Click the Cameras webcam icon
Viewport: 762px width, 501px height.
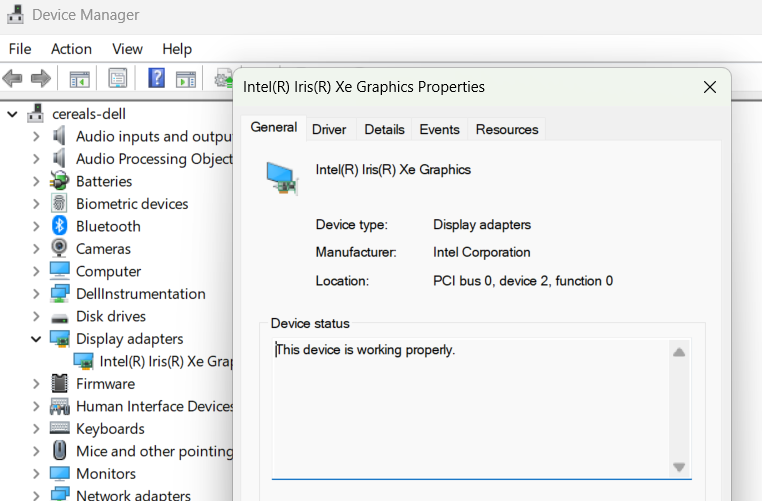(x=59, y=248)
